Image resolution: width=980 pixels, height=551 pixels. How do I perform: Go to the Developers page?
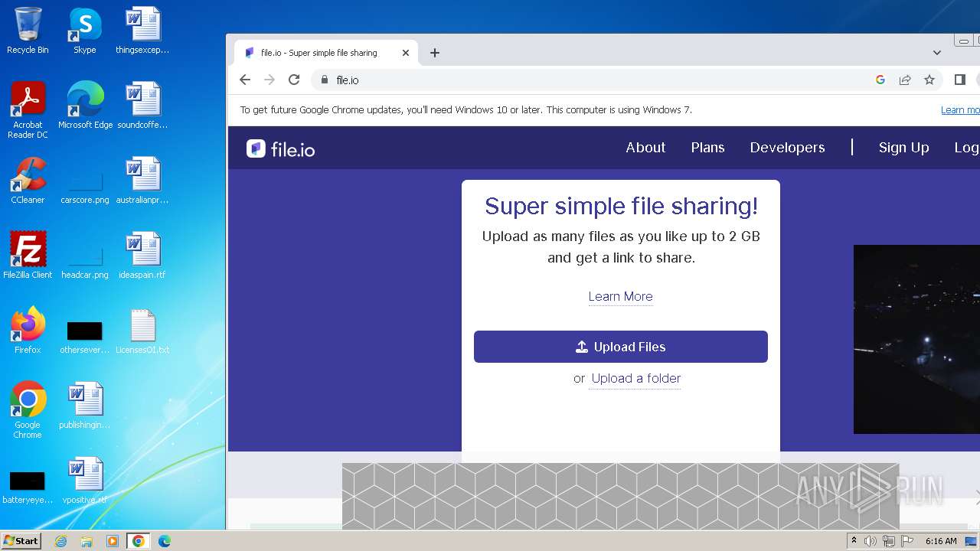coord(787,148)
